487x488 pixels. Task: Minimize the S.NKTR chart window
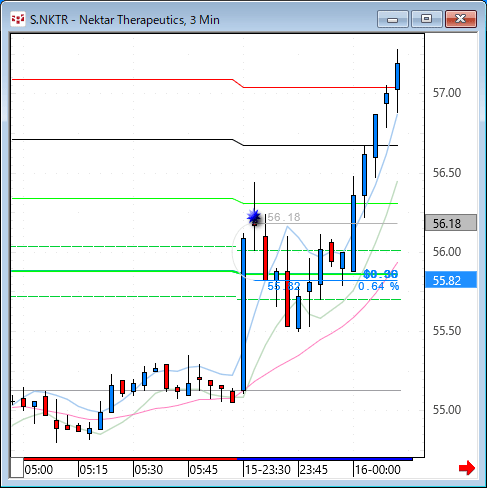[x=393, y=19]
